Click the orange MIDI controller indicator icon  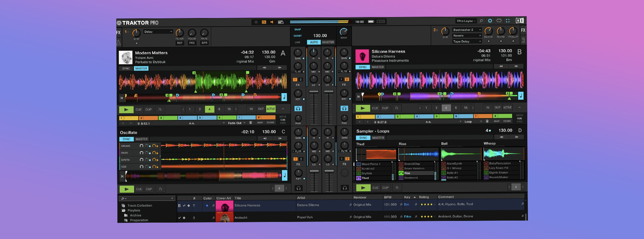[x=264, y=22]
